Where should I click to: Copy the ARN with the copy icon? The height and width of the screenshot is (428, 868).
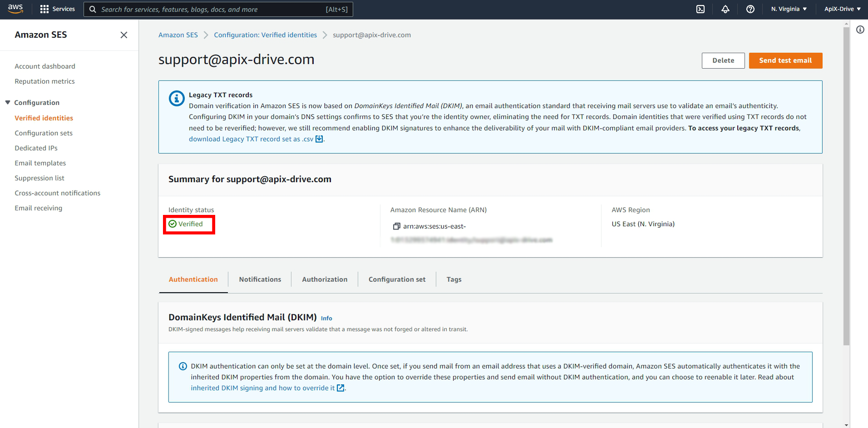point(396,226)
